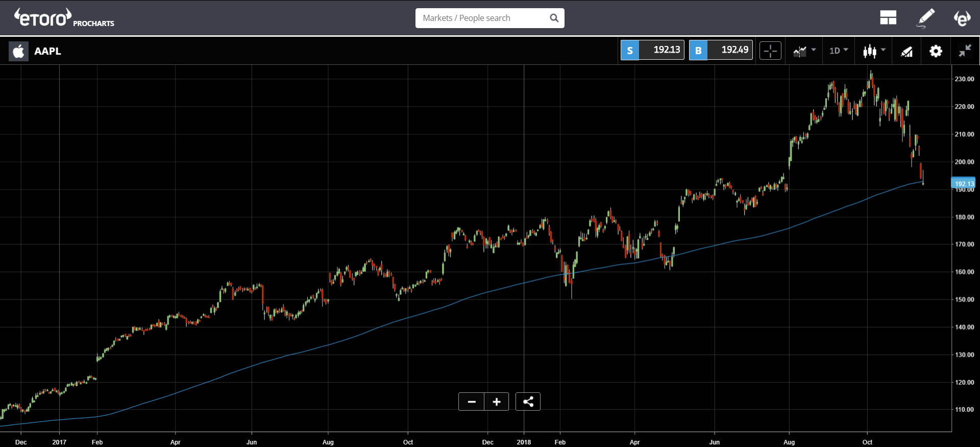Viewport: 980px width, 447px height.
Task: Expand the 1D timeframe dropdown
Action: (x=838, y=51)
